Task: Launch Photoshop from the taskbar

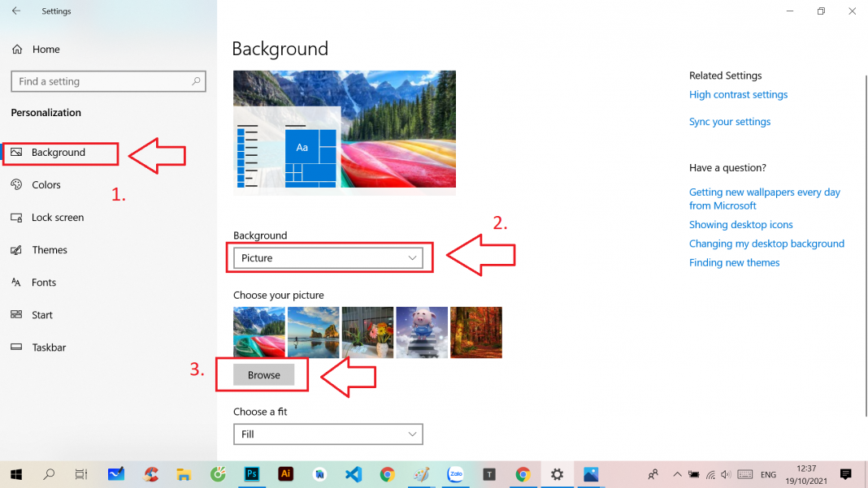Action: (251, 474)
